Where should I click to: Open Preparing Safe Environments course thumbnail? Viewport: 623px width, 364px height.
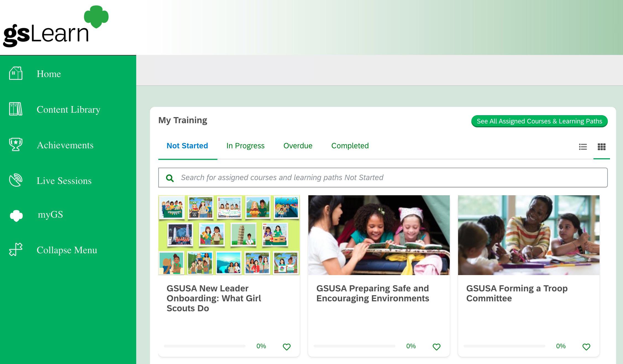(x=379, y=235)
